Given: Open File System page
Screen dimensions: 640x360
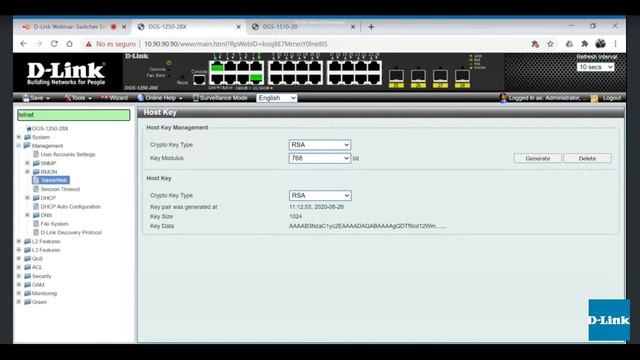Looking at the screenshot, I should point(54,224).
